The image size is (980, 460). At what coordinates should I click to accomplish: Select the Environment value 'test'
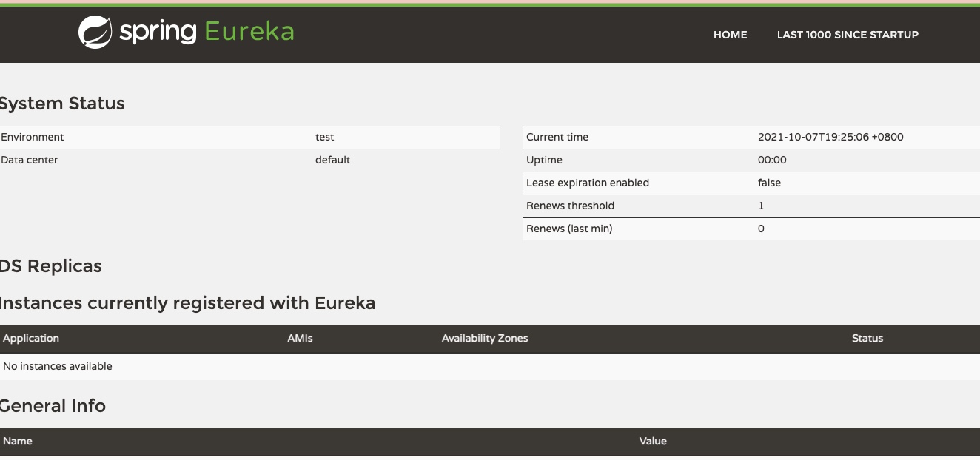coord(324,137)
